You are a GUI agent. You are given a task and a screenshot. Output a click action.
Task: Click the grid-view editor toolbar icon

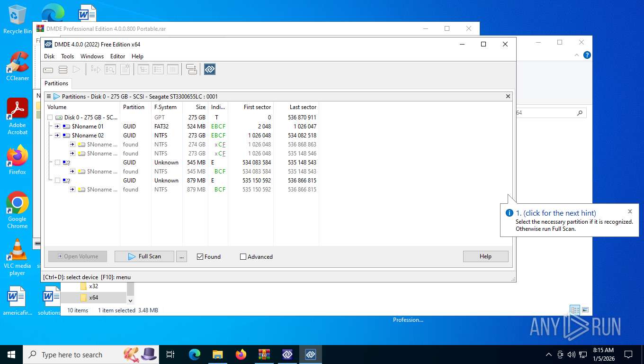[173, 70]
